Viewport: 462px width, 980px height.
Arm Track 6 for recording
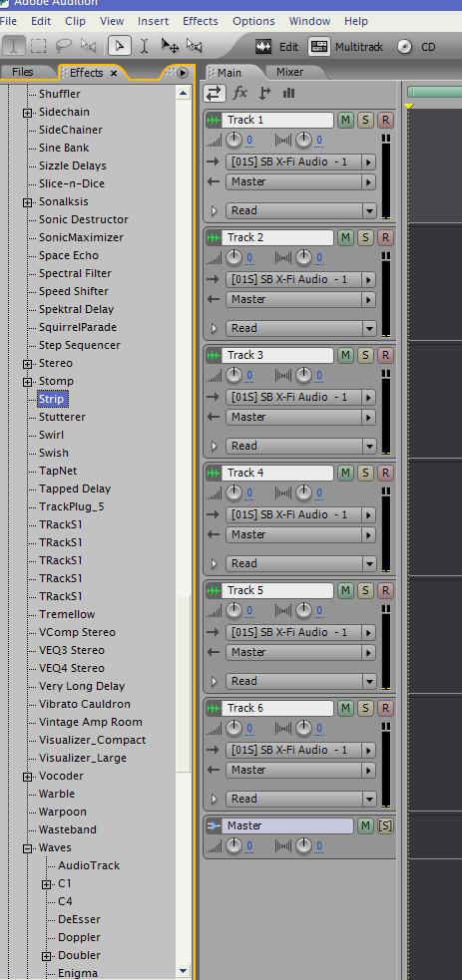pos(386,708)
